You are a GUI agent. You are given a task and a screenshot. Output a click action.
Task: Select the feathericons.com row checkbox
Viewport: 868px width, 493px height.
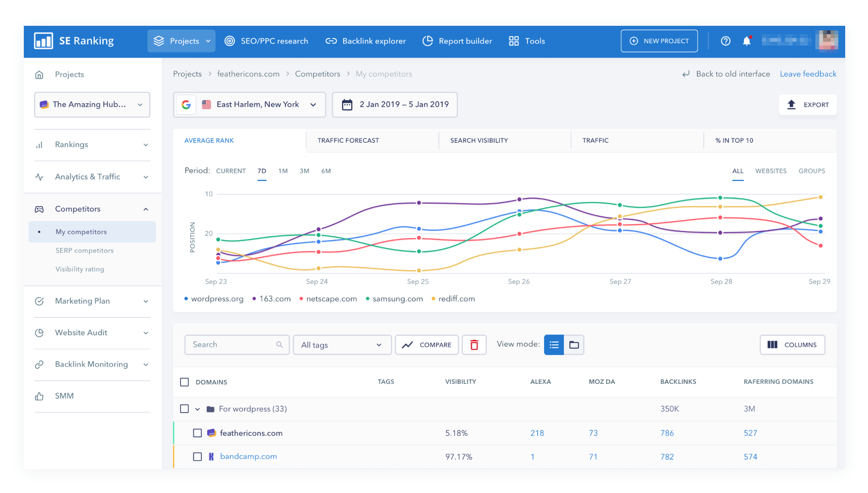[x=197, y=432]
